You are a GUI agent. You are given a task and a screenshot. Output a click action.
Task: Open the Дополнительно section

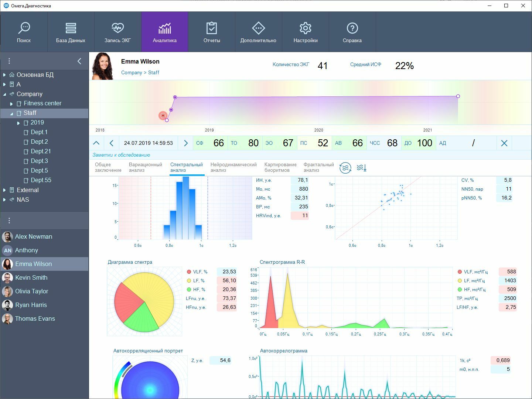click(258, 32)
